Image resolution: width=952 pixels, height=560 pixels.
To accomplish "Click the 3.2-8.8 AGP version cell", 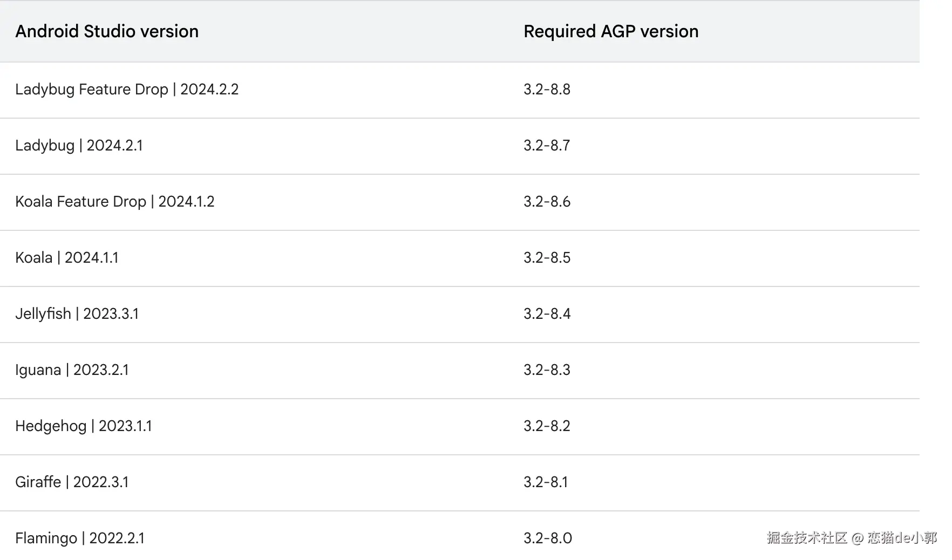I will tap(547, 89).
